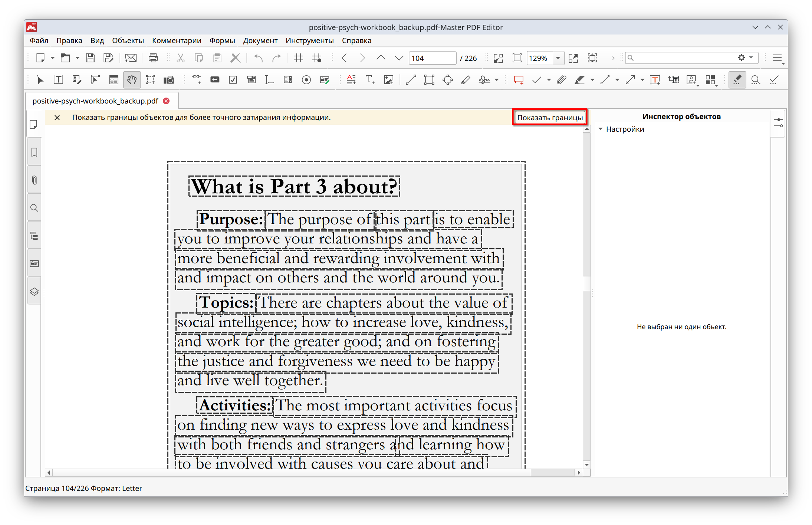Image resolution: width=812 pixels, height=525 pixels.
Task: Select the Edit Text tool
Action: pos(58,80)
